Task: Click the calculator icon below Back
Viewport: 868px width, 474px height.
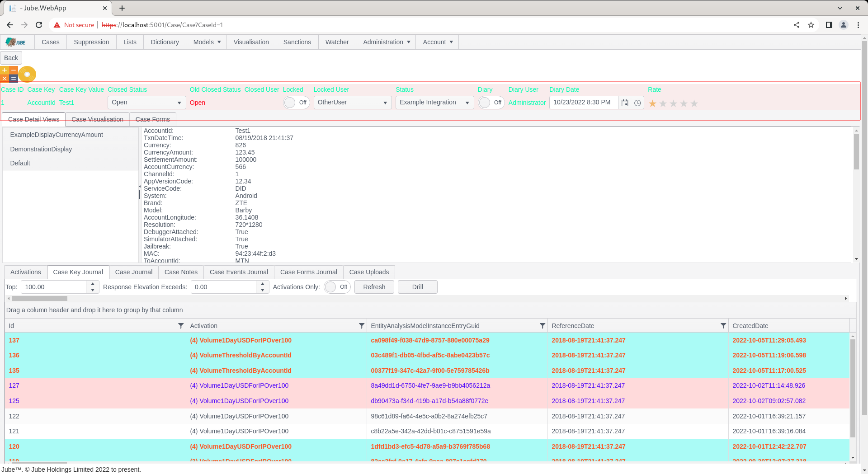Action: [9, 74]
